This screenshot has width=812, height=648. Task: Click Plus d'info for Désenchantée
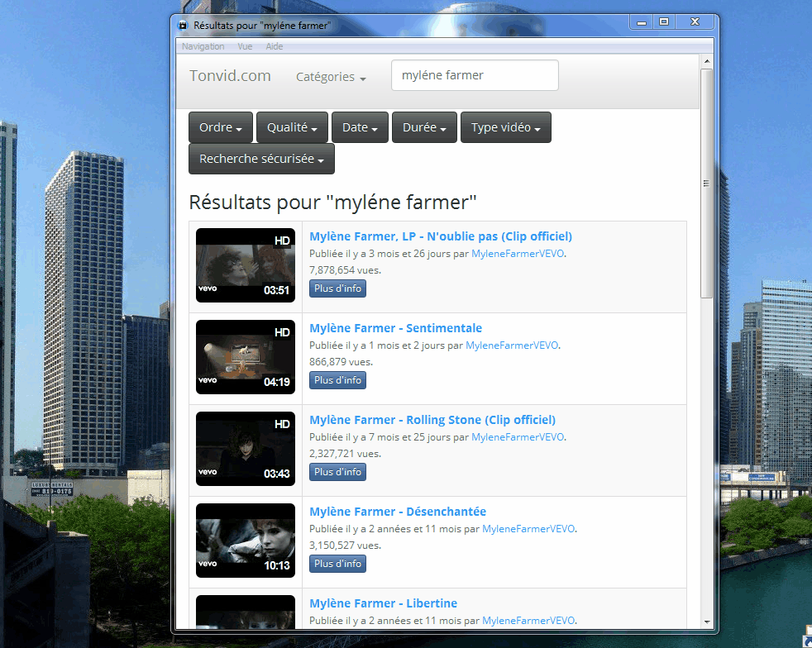[337, 563]
